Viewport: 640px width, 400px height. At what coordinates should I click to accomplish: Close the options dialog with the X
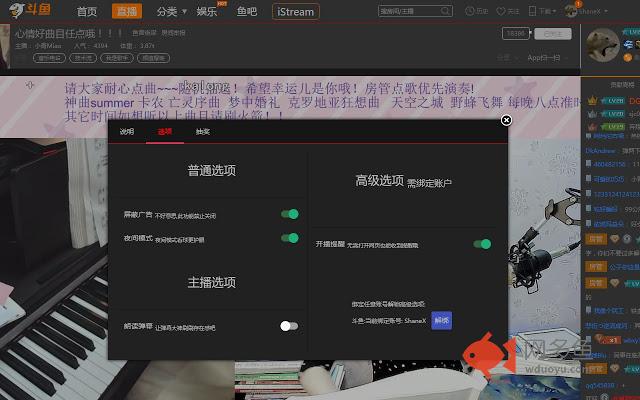[506, 120]
